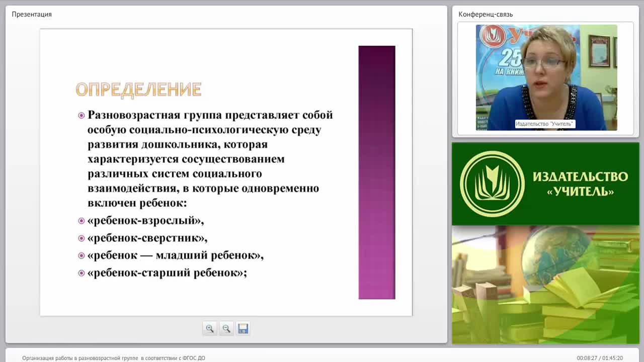
Task: Save the presentation with floppy icon
Action: click(x=243, y=328)
